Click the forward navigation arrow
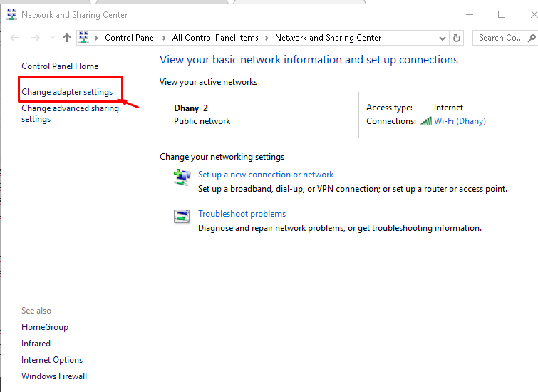 pos(35,38)
